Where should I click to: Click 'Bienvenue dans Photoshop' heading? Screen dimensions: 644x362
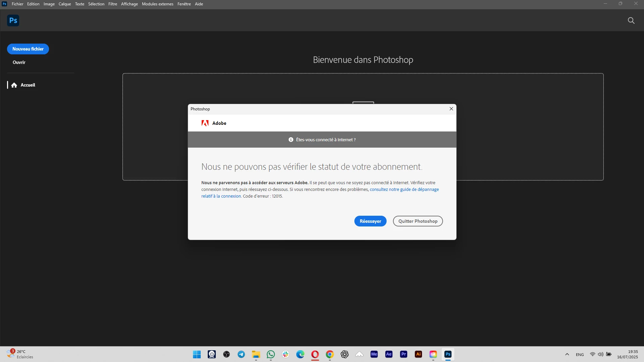coord(363,60)
